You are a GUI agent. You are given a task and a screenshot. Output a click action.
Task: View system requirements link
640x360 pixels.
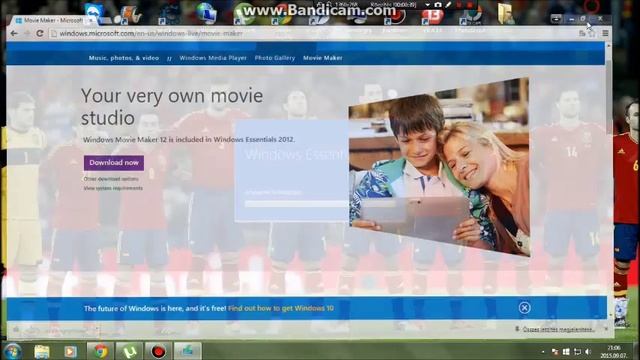pyautogui.click(x=113, y=188)
